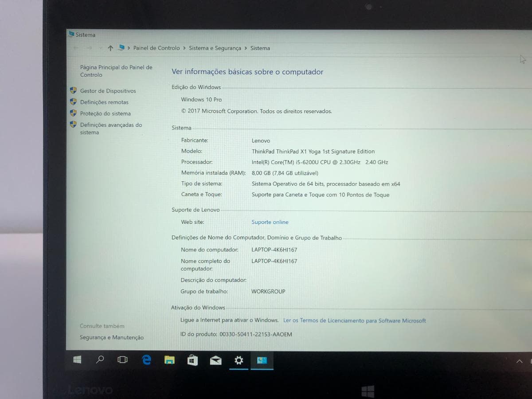Click shield icon beside Definições remotas
Image resolution: width=532 pixels, height=399 pixels.
pos(74,102)
